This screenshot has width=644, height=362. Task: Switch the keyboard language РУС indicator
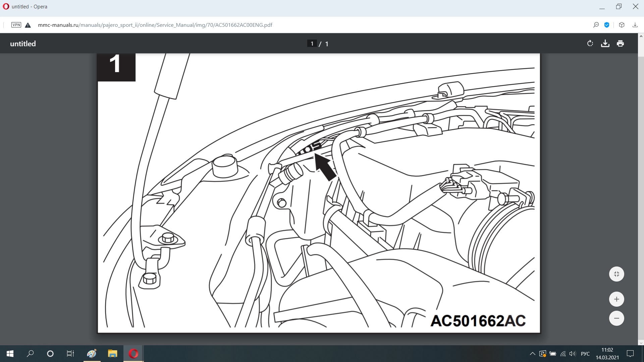click(585, 354)
